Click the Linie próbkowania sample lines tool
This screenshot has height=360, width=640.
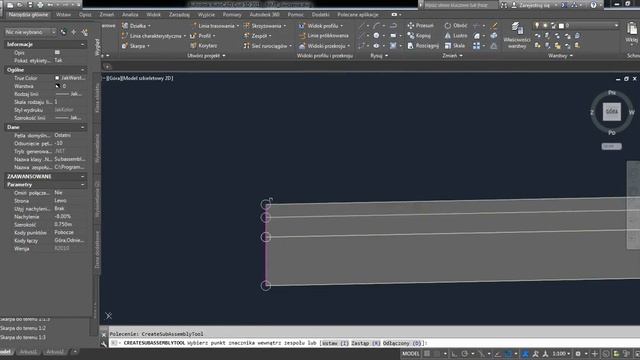coord(323,36)
